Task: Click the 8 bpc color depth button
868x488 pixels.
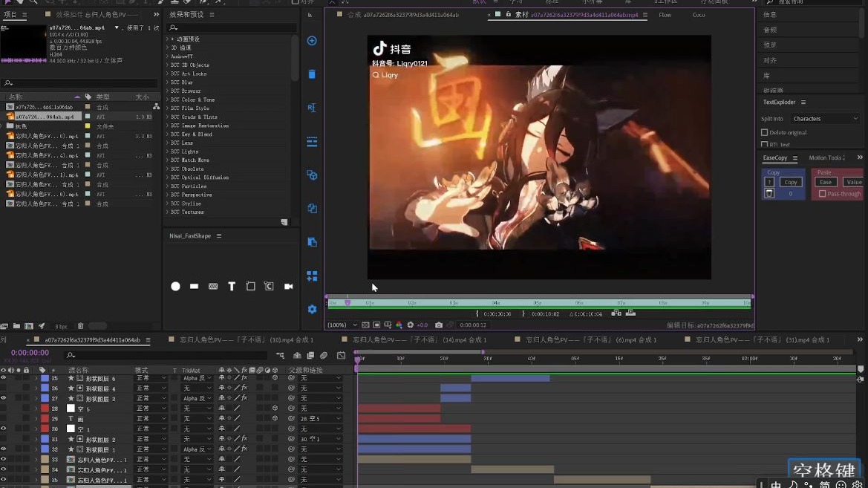Action: (61, 326)
